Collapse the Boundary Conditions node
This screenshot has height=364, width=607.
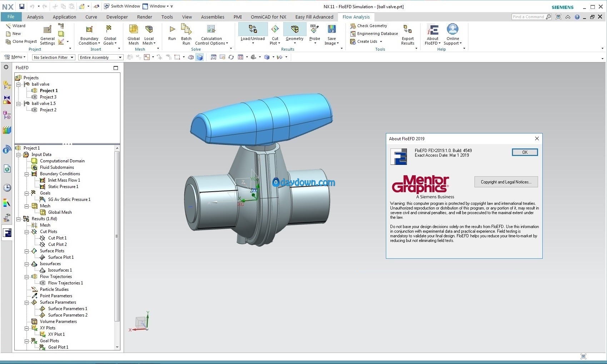[27, 174]
